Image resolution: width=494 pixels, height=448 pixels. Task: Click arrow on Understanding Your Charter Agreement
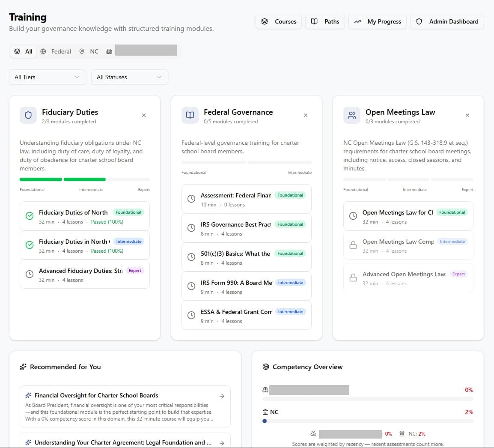click(x=222, y=443)
